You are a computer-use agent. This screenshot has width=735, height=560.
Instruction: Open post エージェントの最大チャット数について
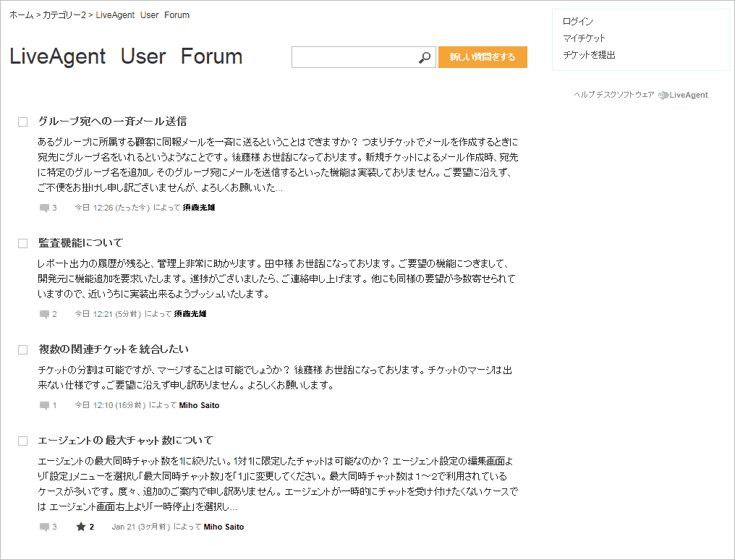[x=126, y=441]
